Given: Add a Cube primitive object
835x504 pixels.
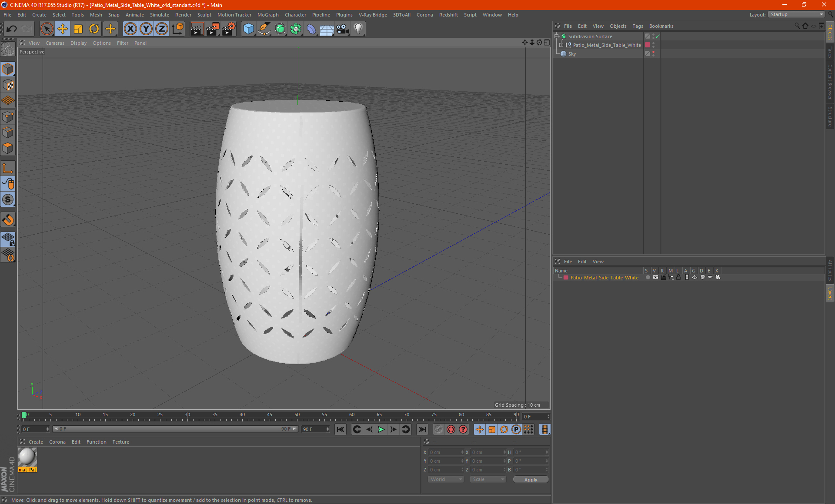Looking at the screenshot, I should (248, 29).
